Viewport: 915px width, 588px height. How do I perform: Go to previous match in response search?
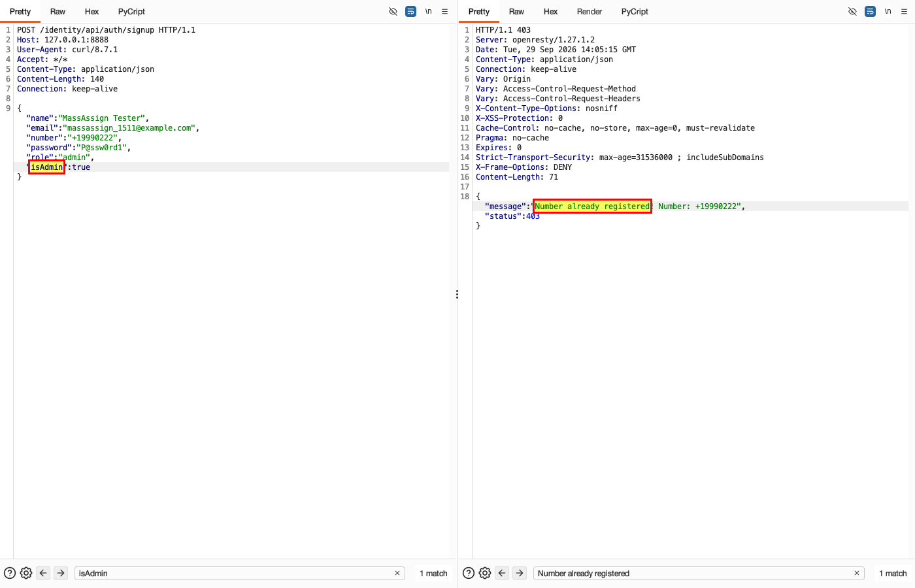[x=502, y=573]
